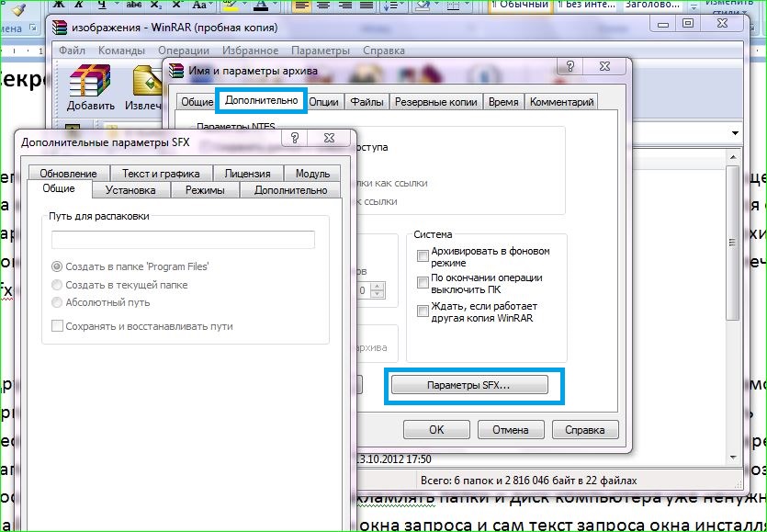Switch to the Комментарий tab
Screen dimensions: 767x532
(561, 102)
